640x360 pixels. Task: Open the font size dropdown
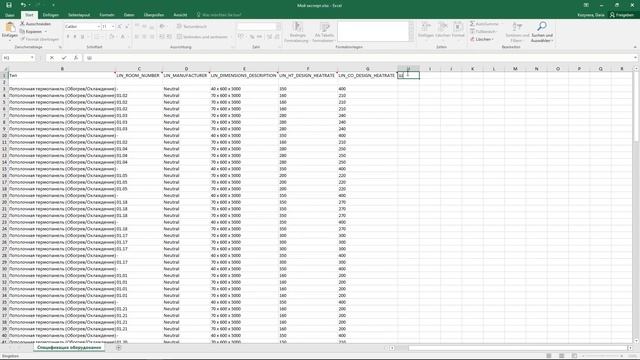click(113, 27)
